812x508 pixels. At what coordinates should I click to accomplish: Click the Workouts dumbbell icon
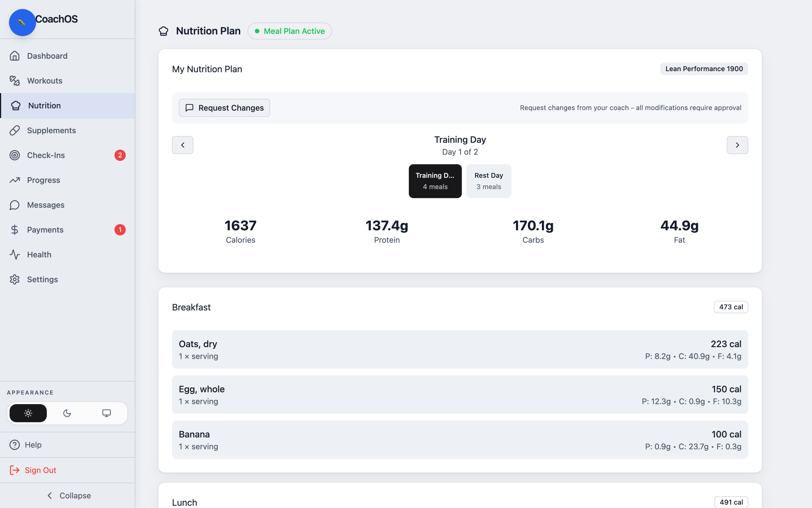click(x=15, y=81)
